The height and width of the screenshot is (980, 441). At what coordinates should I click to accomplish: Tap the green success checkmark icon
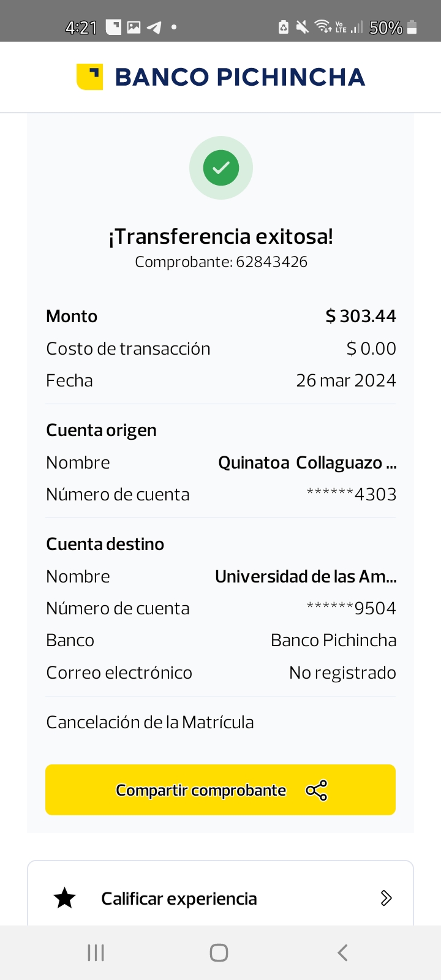221,168
